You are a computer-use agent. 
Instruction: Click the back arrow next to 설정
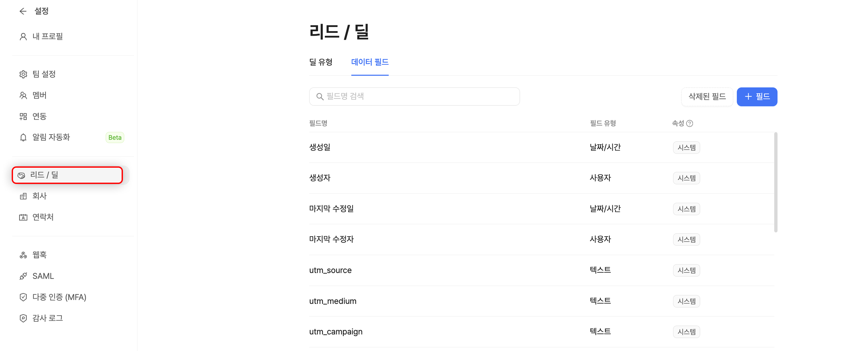[23, 11]
